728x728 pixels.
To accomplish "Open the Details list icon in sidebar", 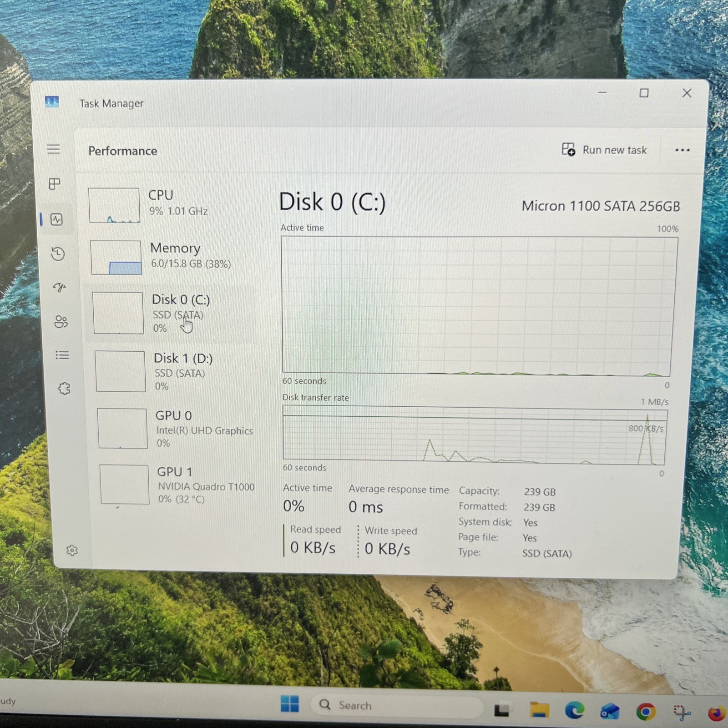I will 62,355.
